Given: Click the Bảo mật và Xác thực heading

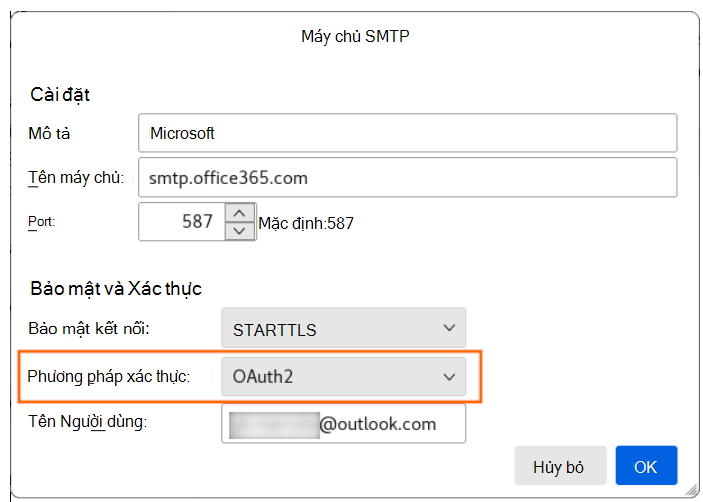Looking at the screenshot, I should (x=116, y=288).
